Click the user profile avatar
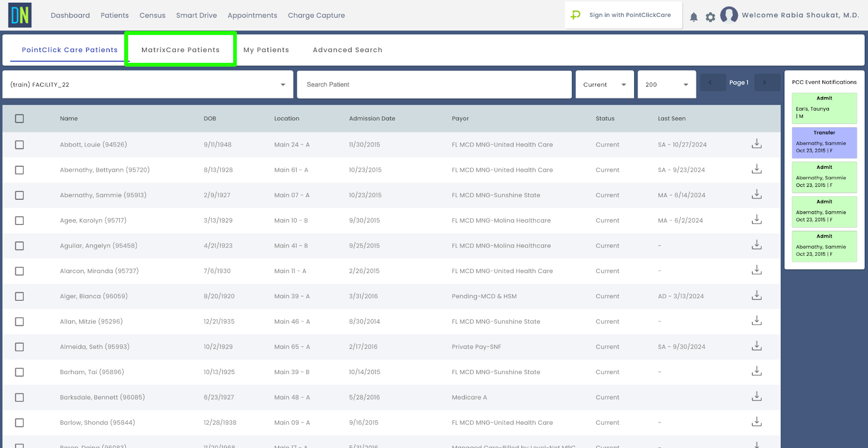Image resolution: width=868 pixels, height=448 pixels. [x=729, y=15]
